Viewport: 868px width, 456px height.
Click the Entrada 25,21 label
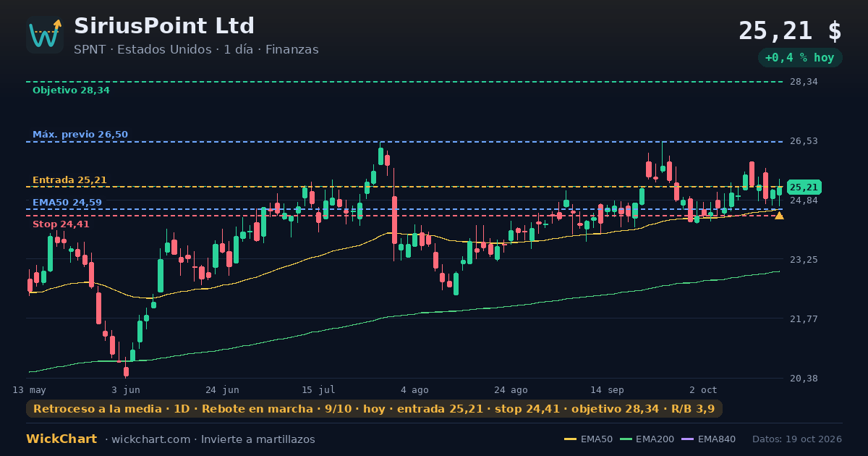click(x=69, y=180)
